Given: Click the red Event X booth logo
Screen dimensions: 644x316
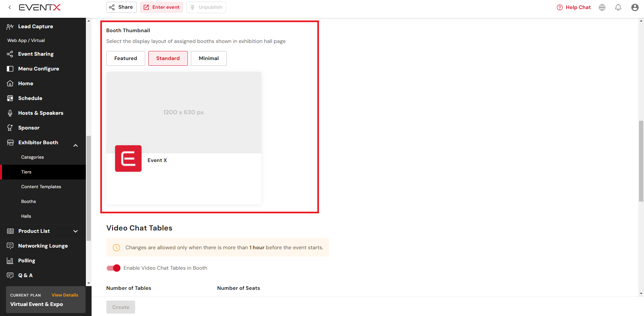Looking at the screenshot, I should coord(128,158).
